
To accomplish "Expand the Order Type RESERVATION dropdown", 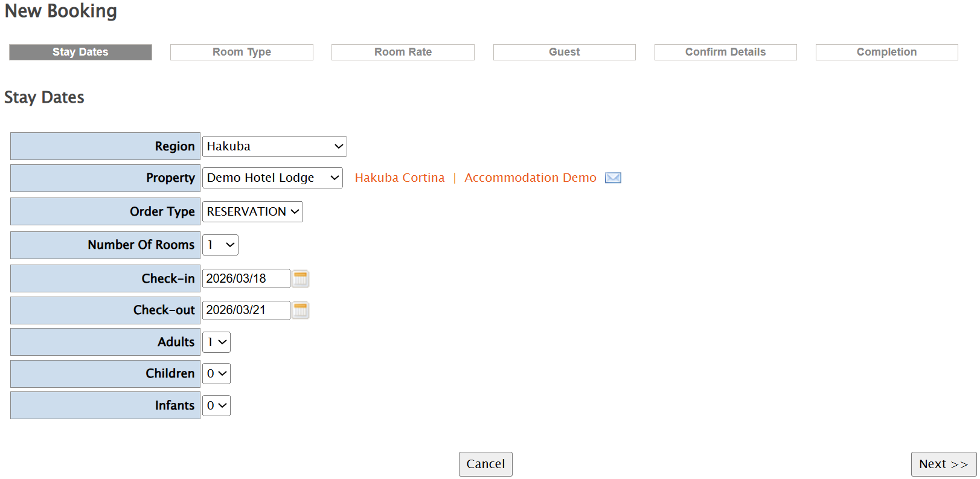I will pyautogui.click(x=252, y=211).
